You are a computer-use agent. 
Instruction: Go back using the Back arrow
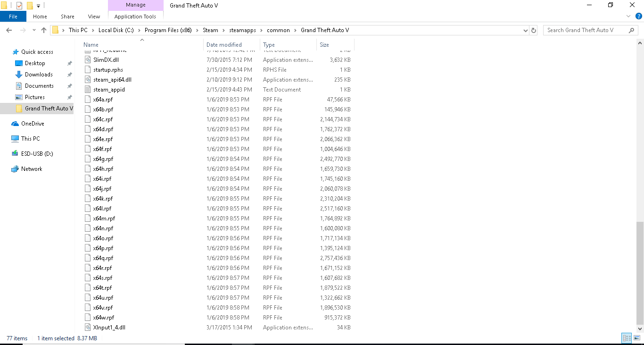click(8, 30)
